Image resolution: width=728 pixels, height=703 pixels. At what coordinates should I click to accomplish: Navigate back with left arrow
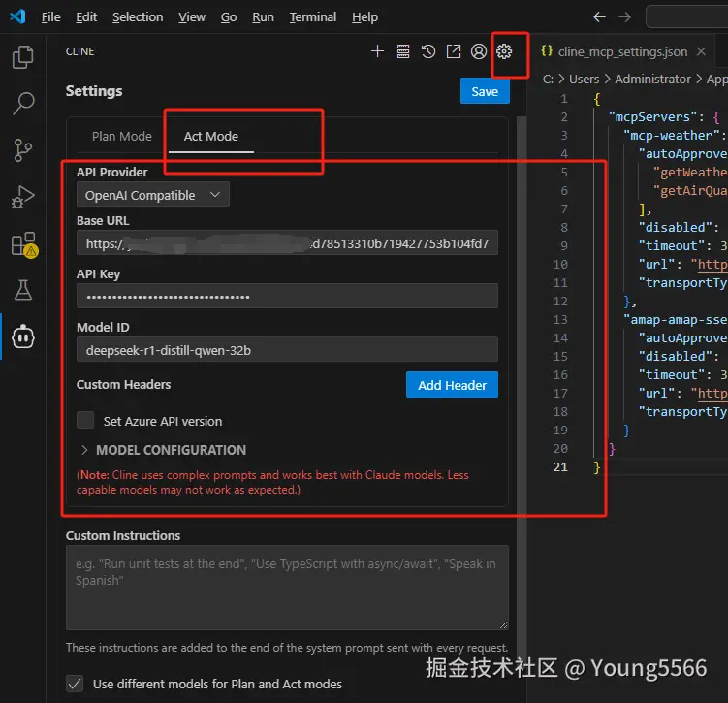pos(599,17)
